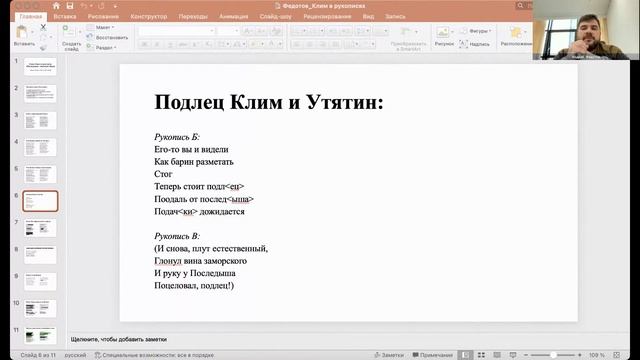640x360 pixels.
Task: Open the Фигуры shapes dropdown
Action: (x=476, y=31)
